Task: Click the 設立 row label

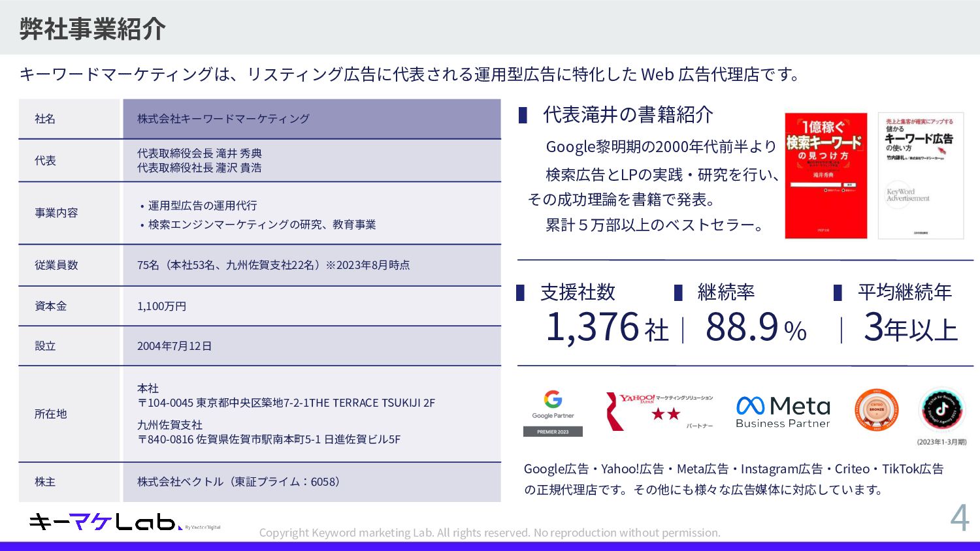Action: tap(45, 346)
